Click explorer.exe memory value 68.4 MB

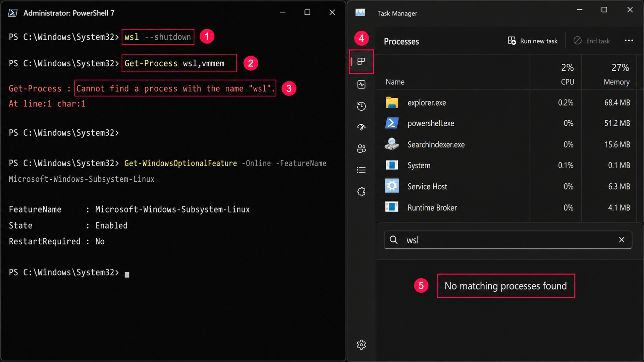point(617,103)
